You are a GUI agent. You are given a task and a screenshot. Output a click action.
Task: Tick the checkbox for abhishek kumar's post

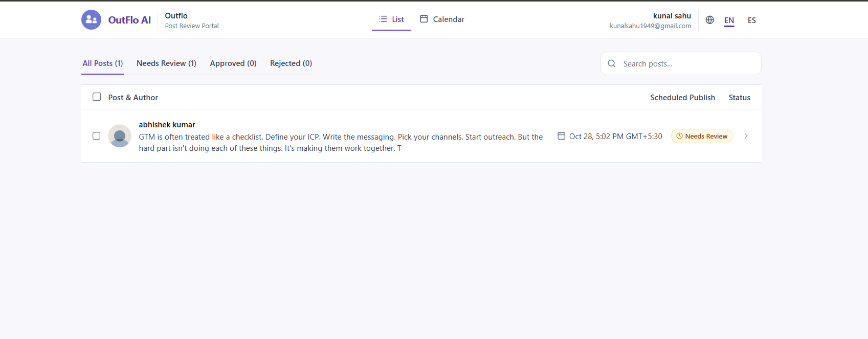tap(96, 136)
